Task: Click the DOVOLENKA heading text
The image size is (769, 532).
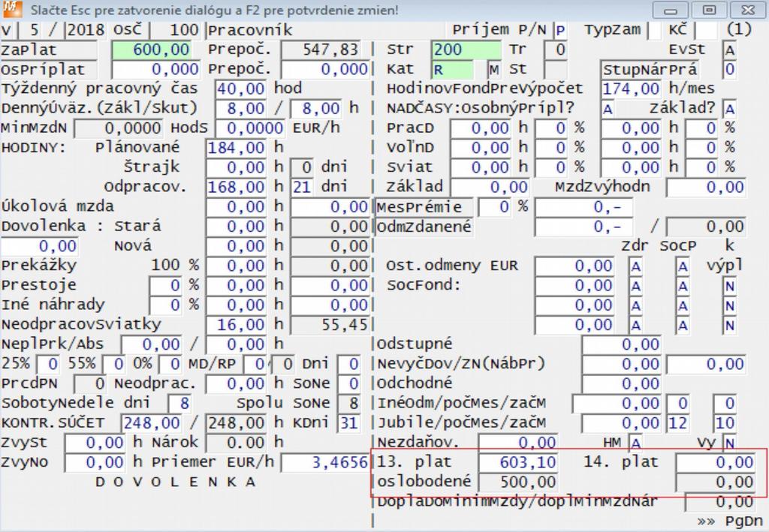Action: [x=176, y=482]
